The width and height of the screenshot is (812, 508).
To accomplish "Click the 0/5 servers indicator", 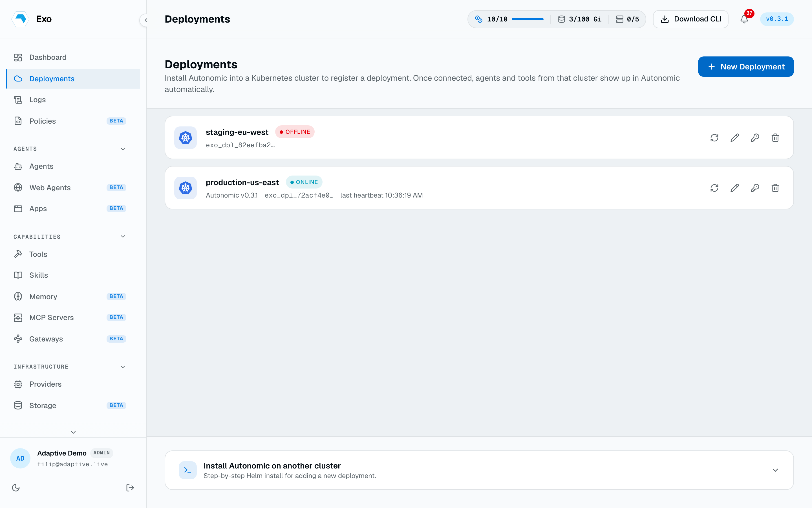I will tap(627, 19).
